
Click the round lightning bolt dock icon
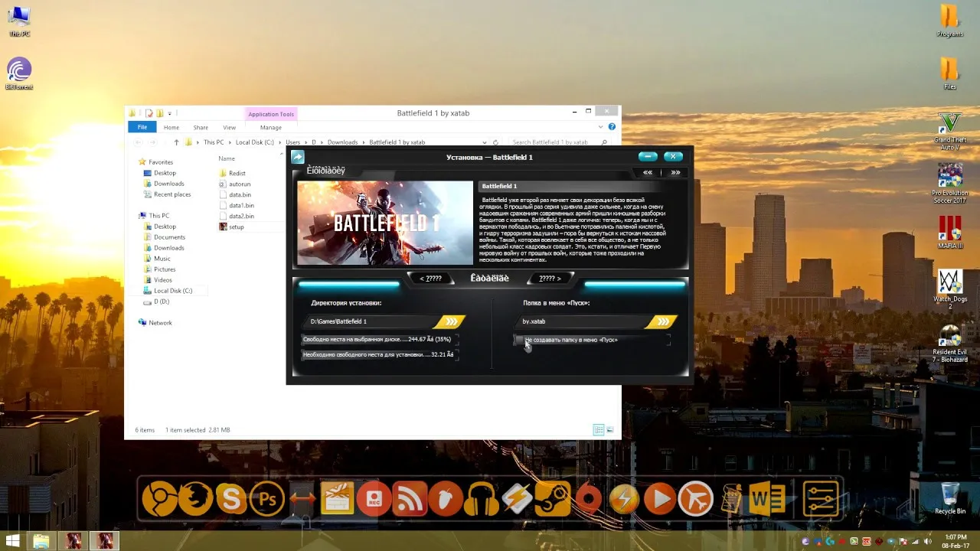(624, 500)
